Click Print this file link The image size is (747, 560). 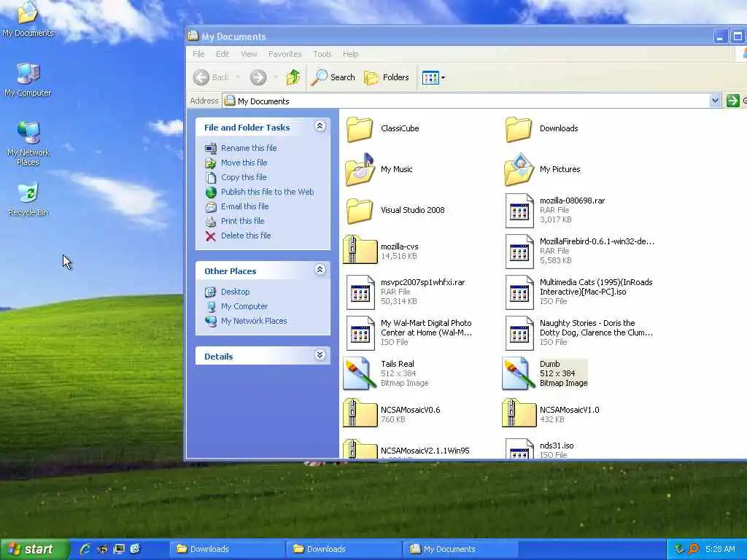pos(242,221)
